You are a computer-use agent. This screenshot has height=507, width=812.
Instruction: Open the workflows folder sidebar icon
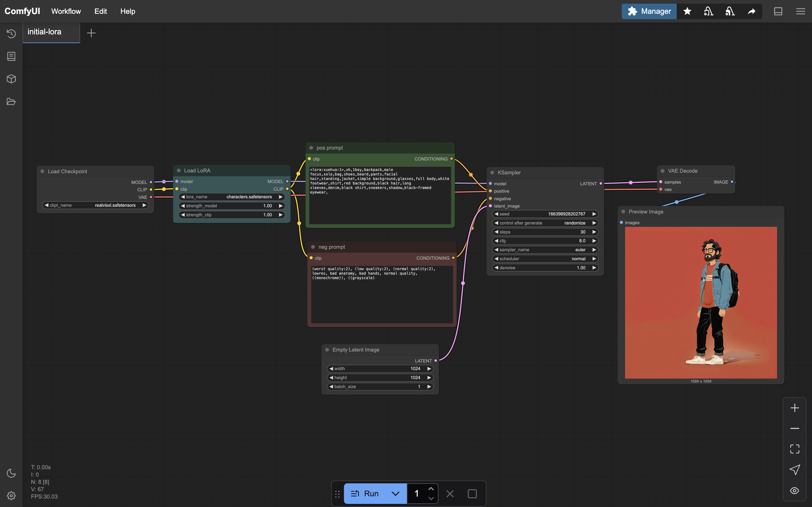11,102
